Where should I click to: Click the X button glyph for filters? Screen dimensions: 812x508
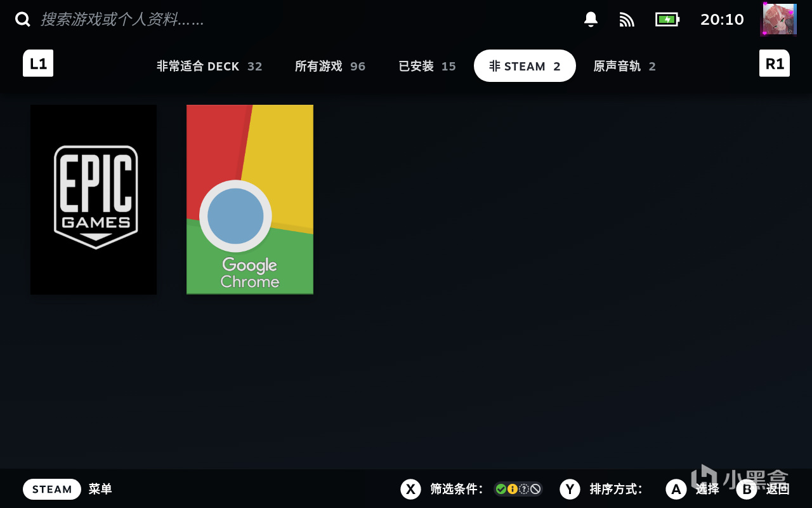[411, 489]
